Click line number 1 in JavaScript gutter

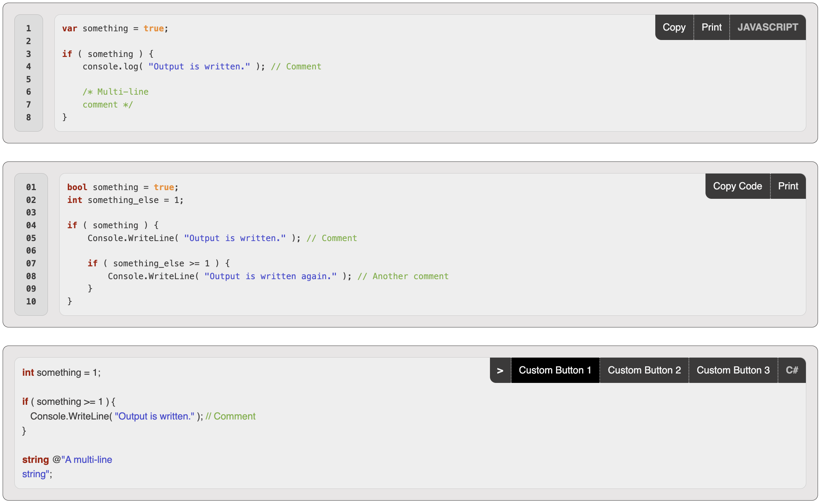tap(29, 29)
